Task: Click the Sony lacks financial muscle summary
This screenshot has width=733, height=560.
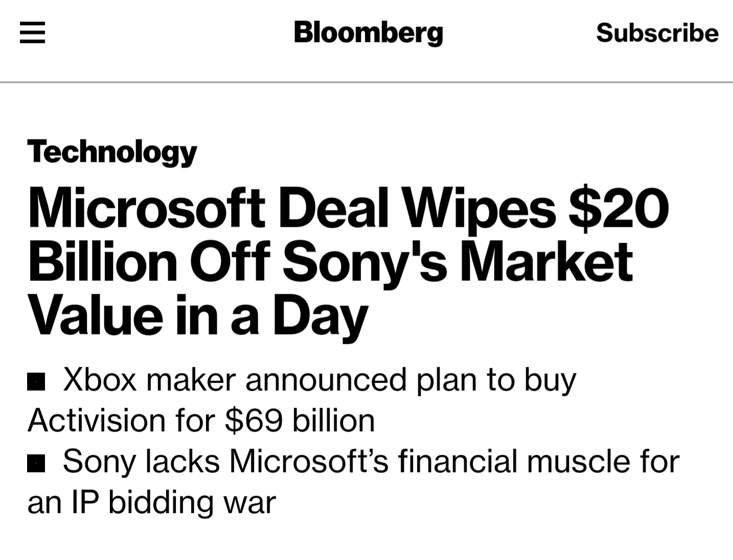Action: (371, 461)
